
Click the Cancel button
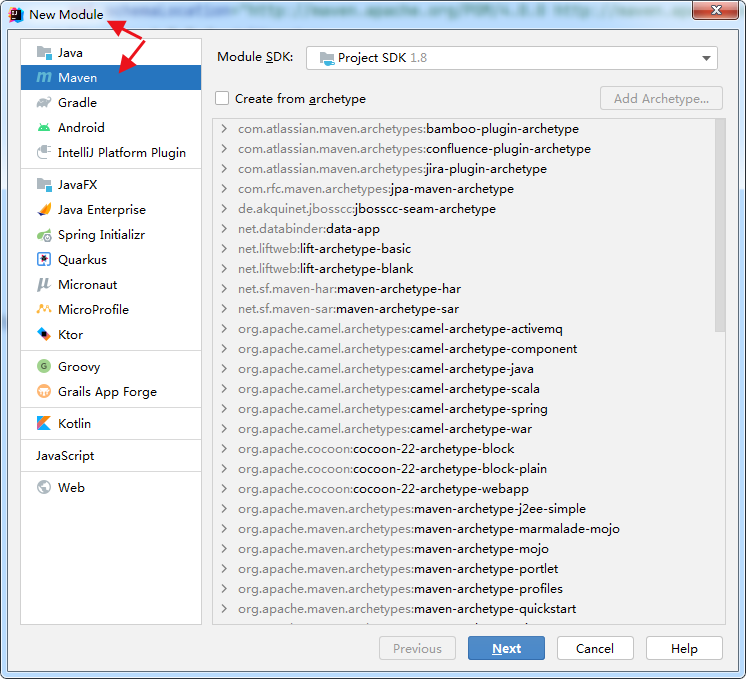point(595,648)
